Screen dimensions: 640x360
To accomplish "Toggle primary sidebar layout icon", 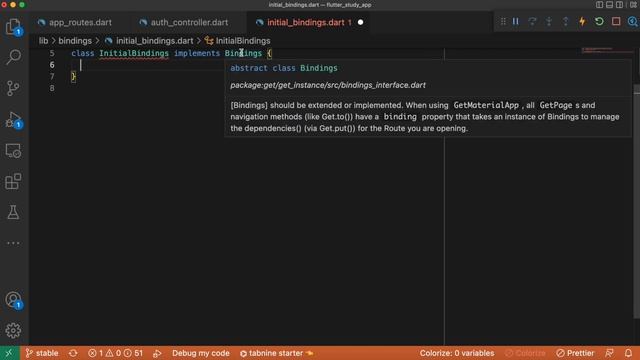I will click(599, 5).
